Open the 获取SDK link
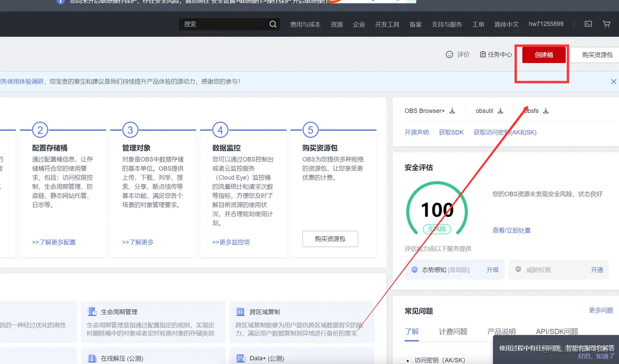Viewport: 619px width, 364px height. tap(451, 132)
